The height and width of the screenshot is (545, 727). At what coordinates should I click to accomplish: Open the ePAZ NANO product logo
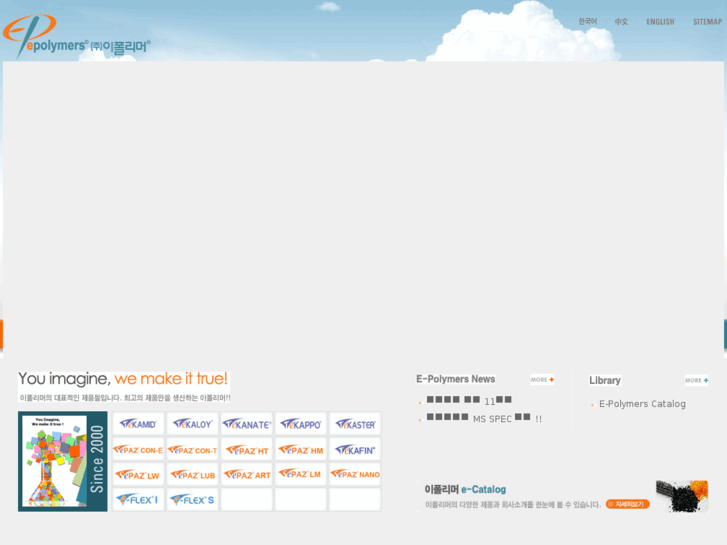coord(355,474)
